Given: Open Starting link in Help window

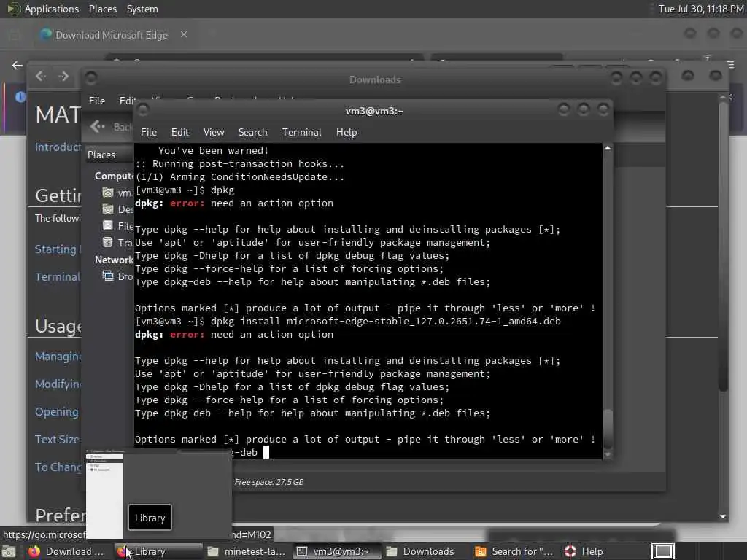Looking at the screenshot, I should point(58,249).
